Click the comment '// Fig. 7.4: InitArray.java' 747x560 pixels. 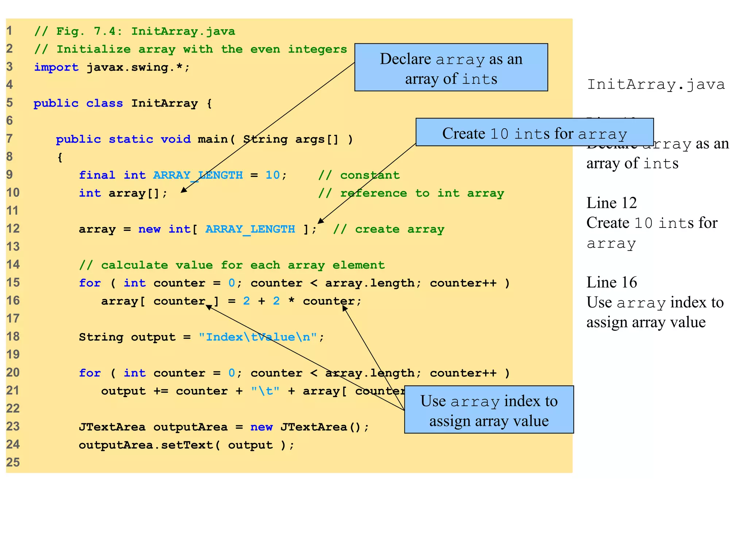(x=135, y=31)
